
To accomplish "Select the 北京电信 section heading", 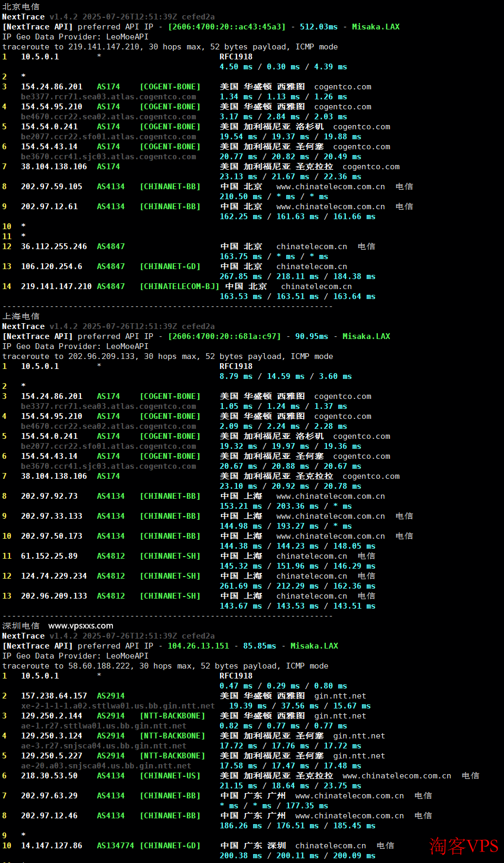I will click(x=21, y=7).
